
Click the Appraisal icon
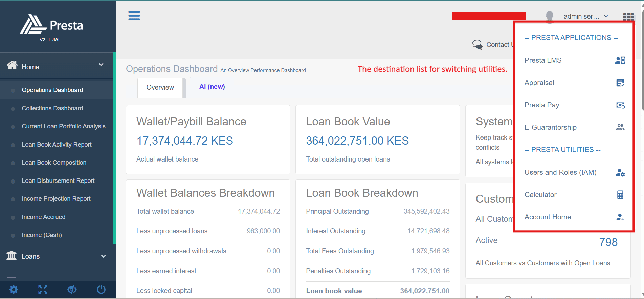coord(620,83)
